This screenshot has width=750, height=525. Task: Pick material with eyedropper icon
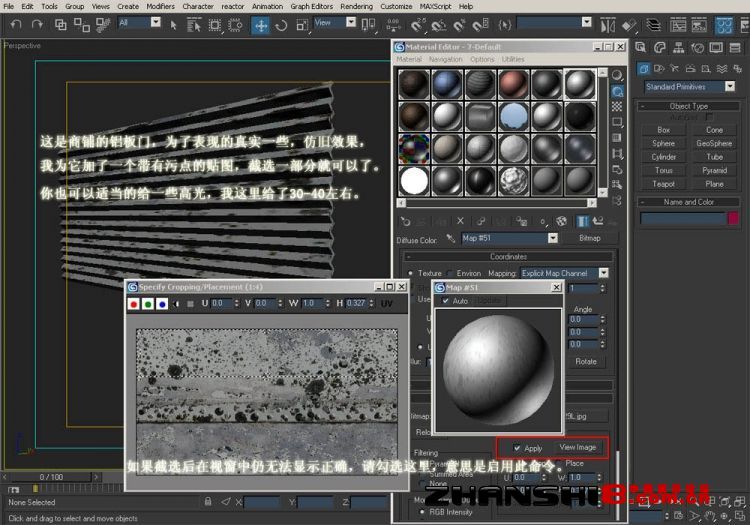click(x=450, y=238)
